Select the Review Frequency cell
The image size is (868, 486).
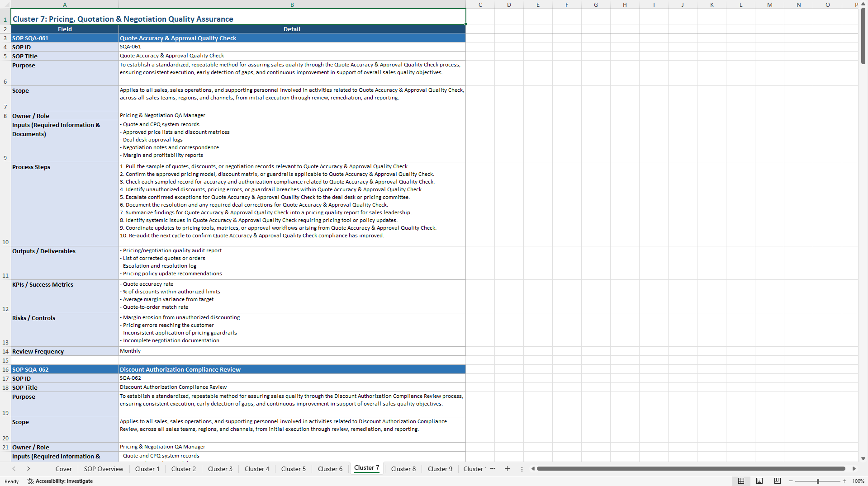coord(65,351)
